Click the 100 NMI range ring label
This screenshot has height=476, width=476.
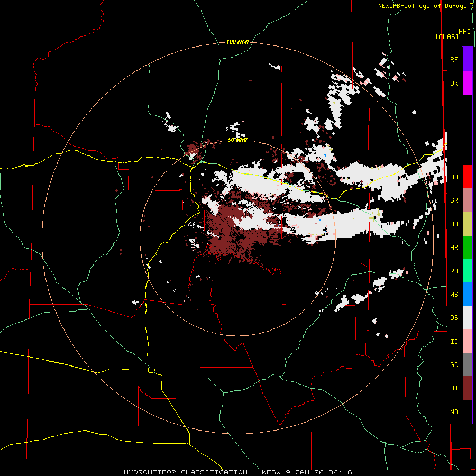[237, 42]
